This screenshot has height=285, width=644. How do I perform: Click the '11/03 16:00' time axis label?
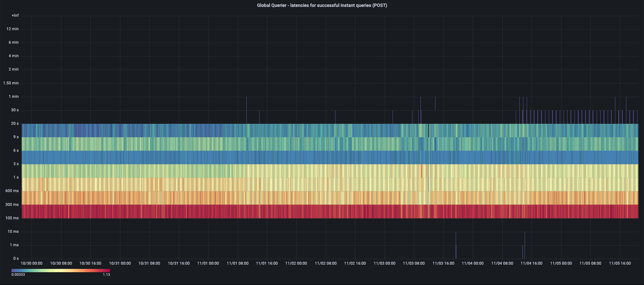[x=443, y=263]
